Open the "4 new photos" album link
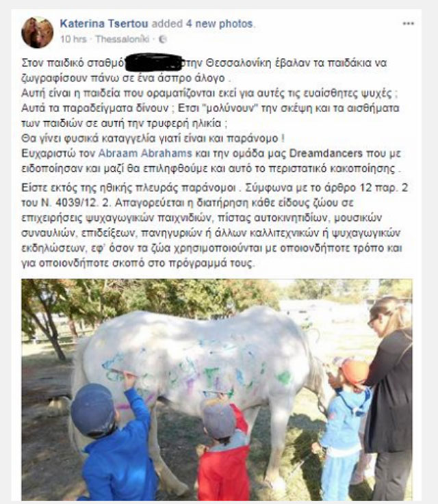 pos(219,24)
